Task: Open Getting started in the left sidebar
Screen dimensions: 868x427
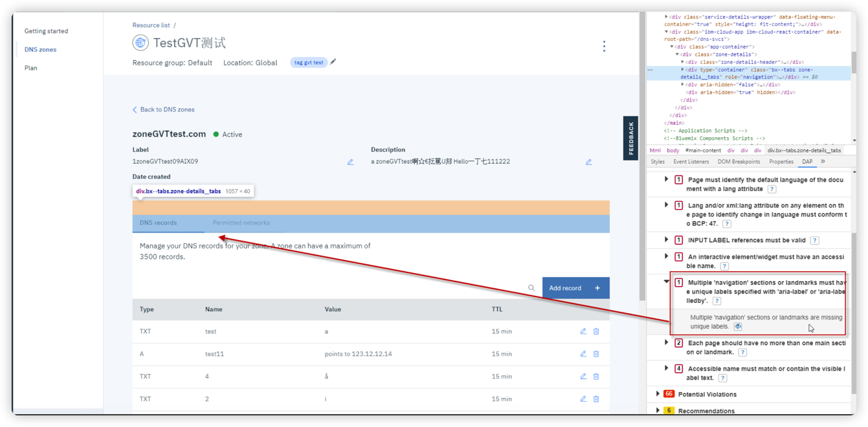Action: point(46,31)
